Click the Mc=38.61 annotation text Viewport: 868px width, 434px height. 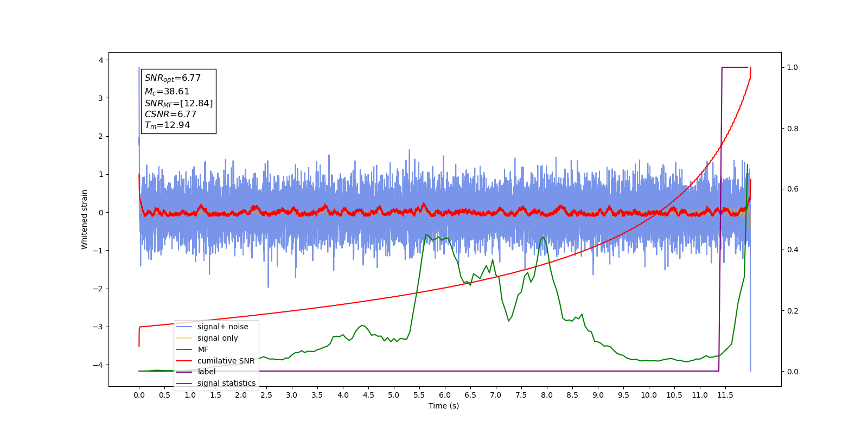click(x=167, y=92)
